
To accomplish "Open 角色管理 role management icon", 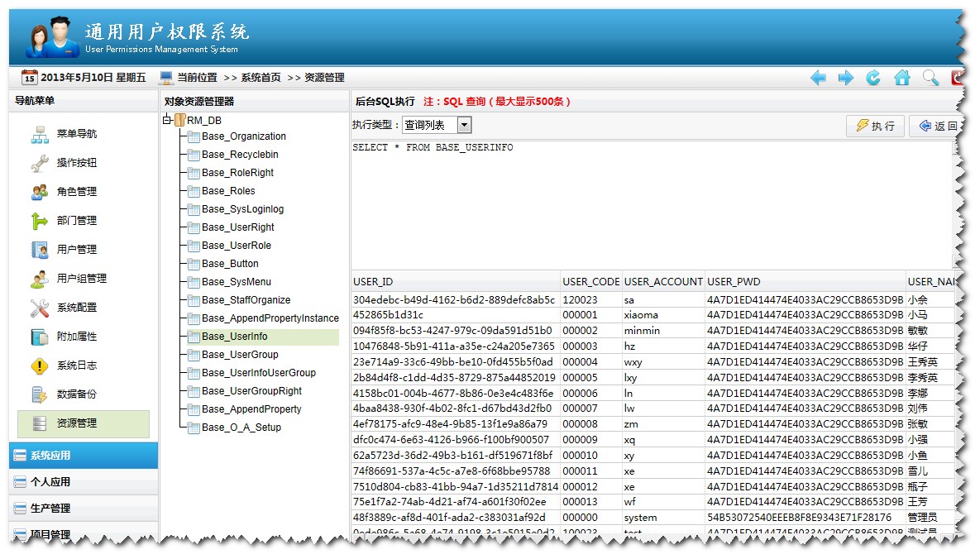I will [40, 191].
